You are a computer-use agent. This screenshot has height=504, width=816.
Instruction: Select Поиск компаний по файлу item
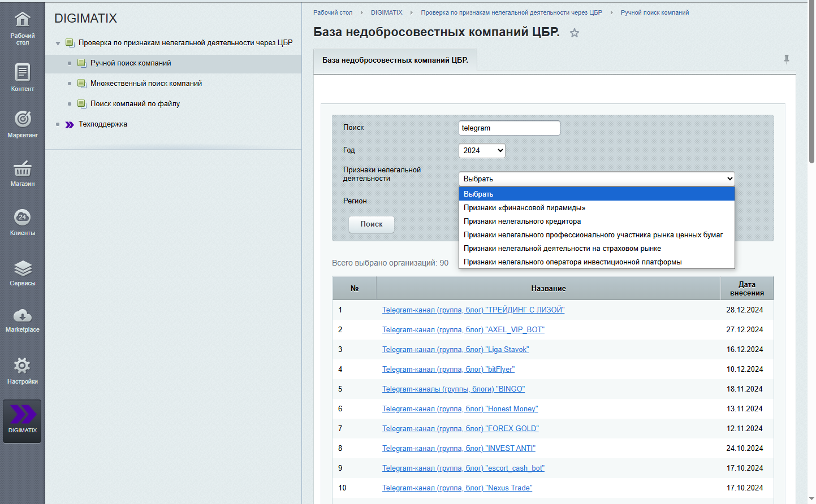click(x=135, y=104)
